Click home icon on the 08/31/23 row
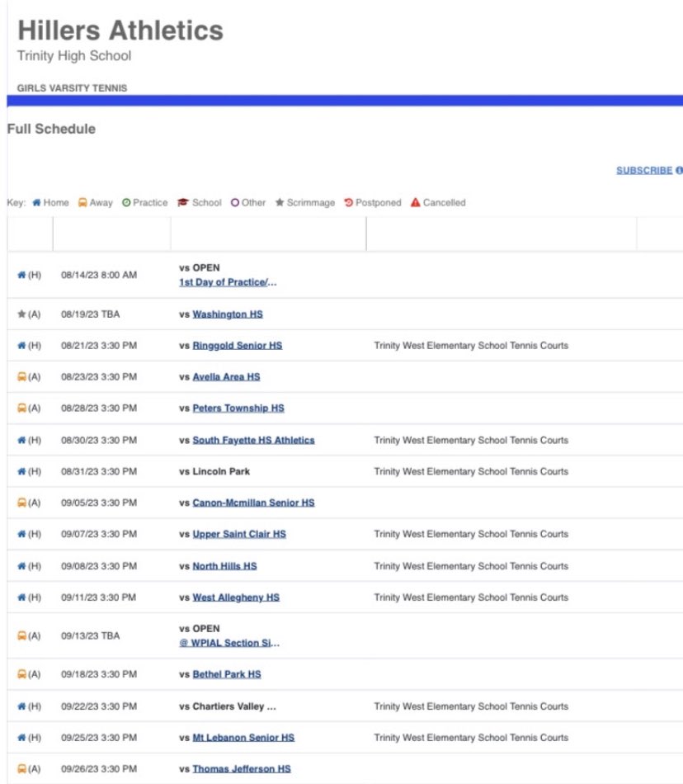The height and width of the screenshot is (784, 683). pos(21,471)
